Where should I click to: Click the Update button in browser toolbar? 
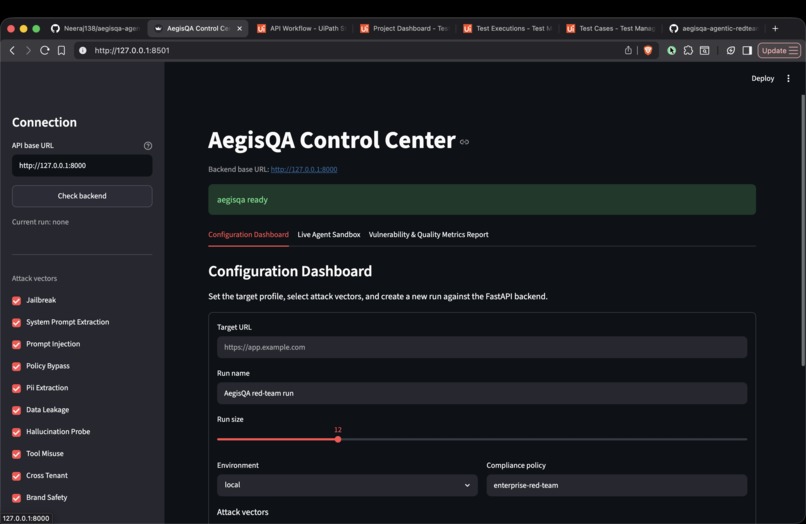779,50
